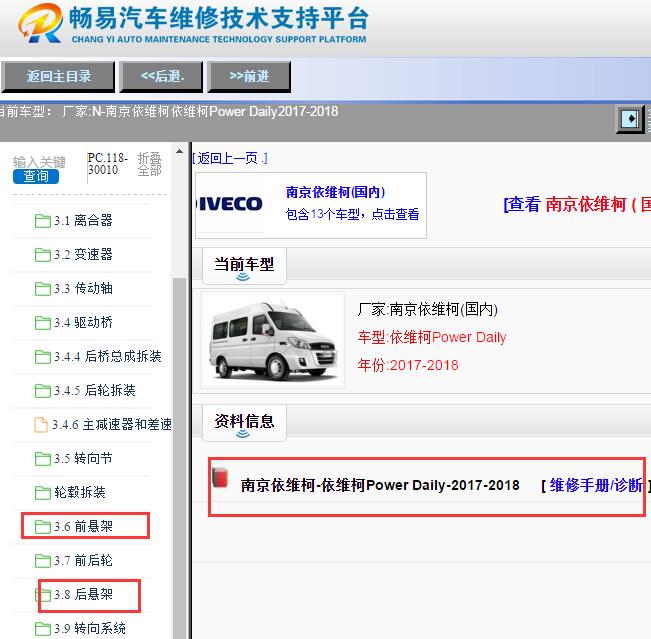The image size is (651, 639).
Task: Click folder icon beside 3.5 转向节
Action: [43, 459]
